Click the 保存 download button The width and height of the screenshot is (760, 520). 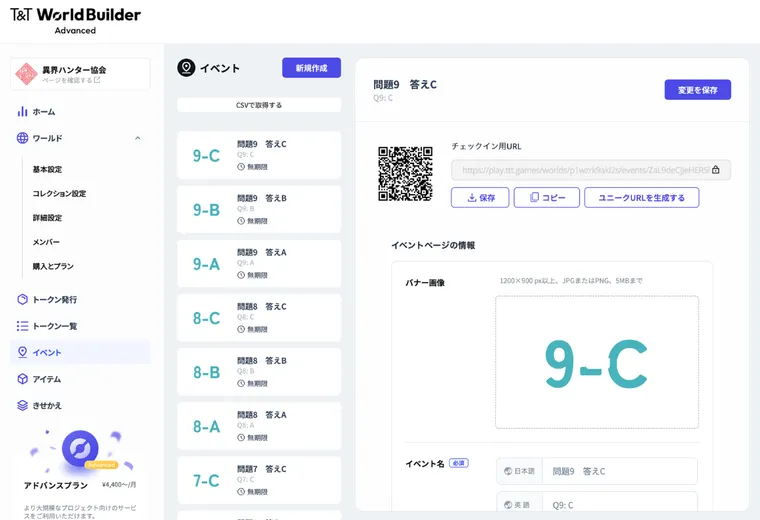pos(480,197)
